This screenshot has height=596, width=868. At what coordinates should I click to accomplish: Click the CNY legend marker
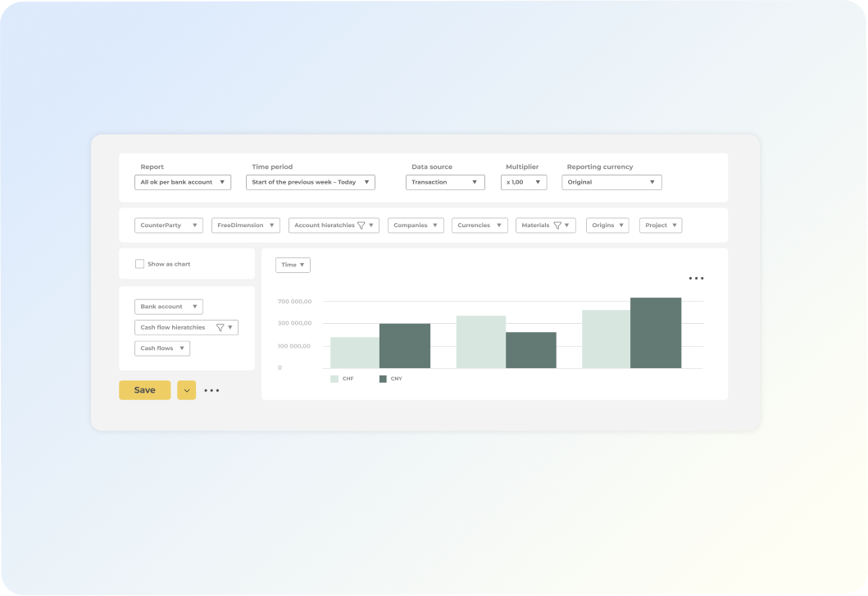coord(383,379)
